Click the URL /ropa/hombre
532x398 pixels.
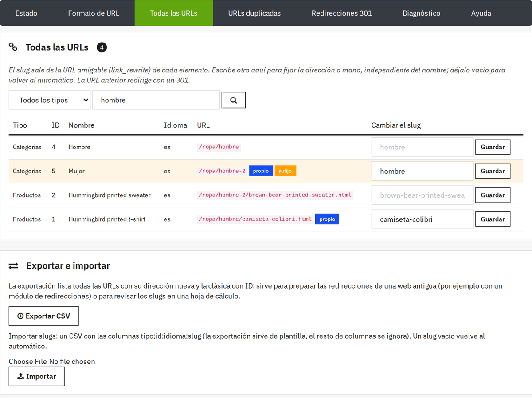coord(219,147)
